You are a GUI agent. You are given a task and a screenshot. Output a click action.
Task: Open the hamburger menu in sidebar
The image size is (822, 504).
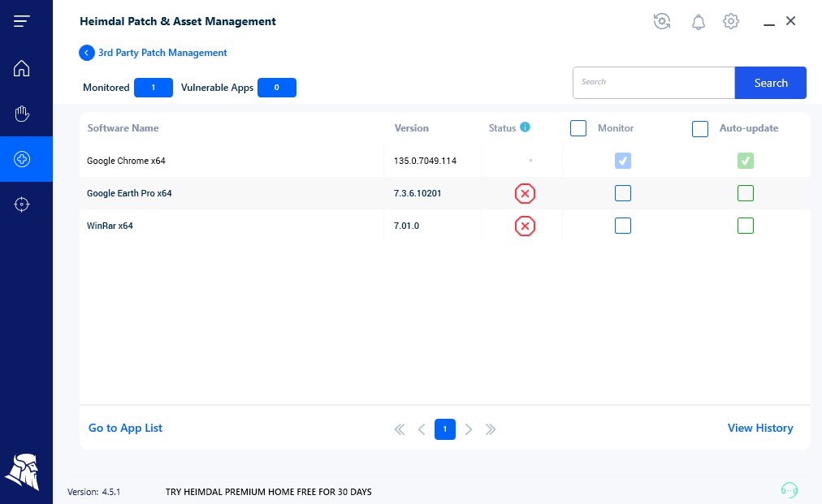[x=22, y=21]
